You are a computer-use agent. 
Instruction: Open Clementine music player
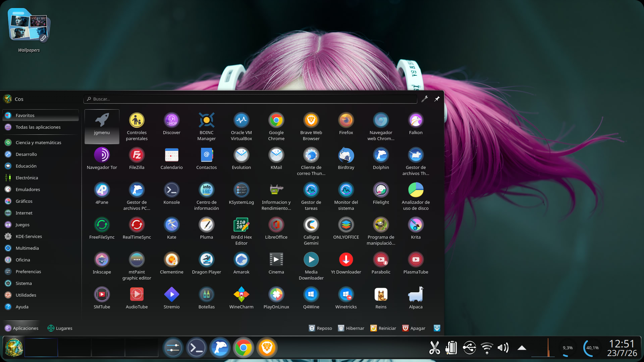[x=172, y=263]
